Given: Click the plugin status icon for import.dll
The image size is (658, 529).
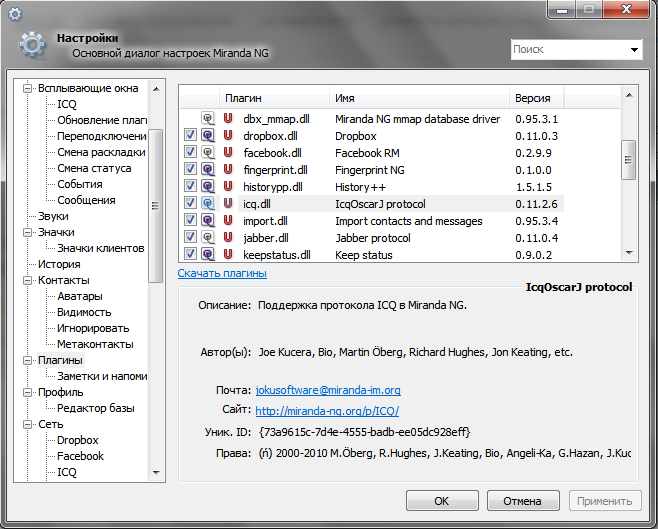Looking at the screenshot, I should pyautogui.click(x=208, y=221).
